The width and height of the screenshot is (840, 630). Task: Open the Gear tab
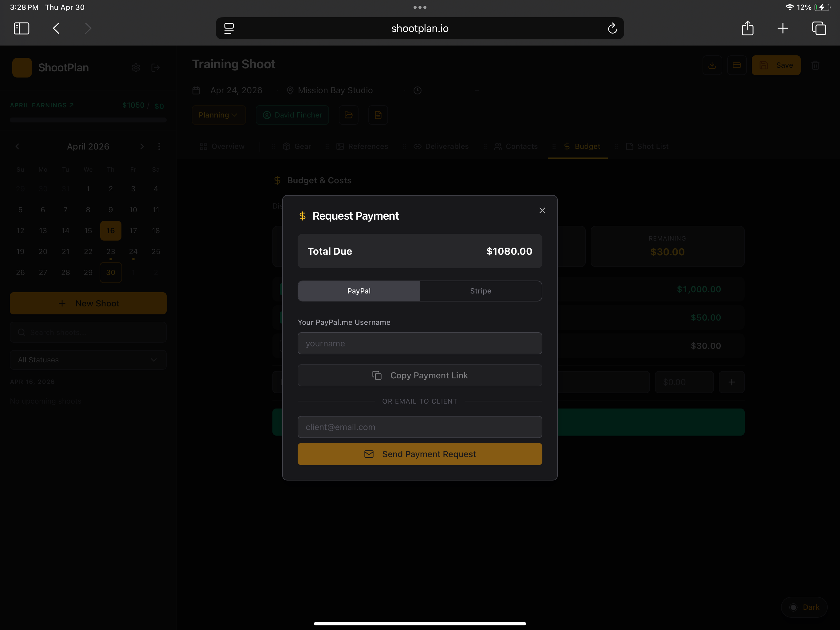coord(297,146)
